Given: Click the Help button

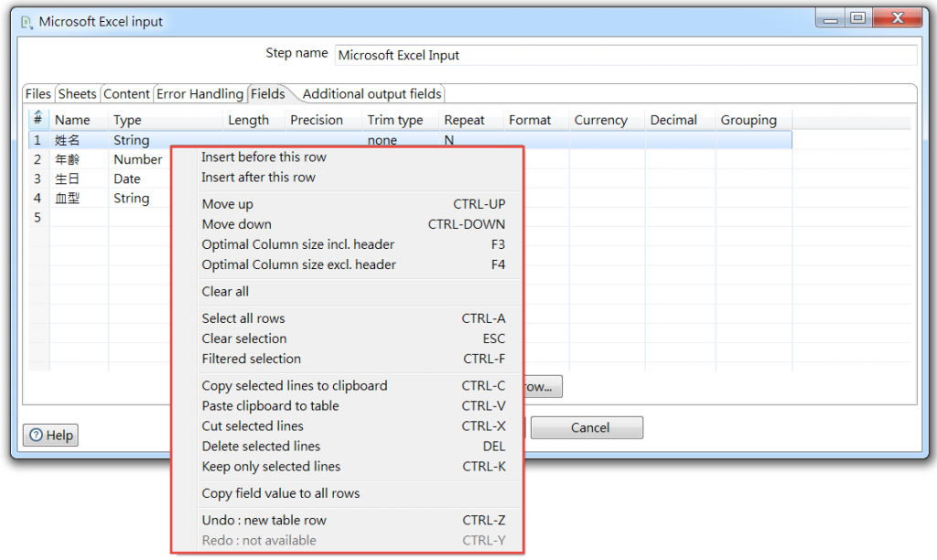Looking at the screenshot, I should click(x=51, y=435).
